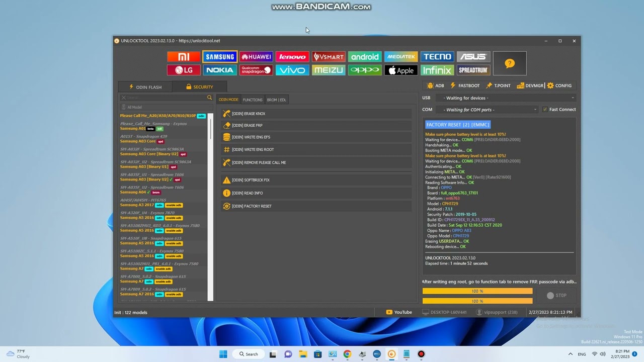Select the Xiaomi MI brand logo
Viewport: 644px width, 362px height.
tap(184, 57)
